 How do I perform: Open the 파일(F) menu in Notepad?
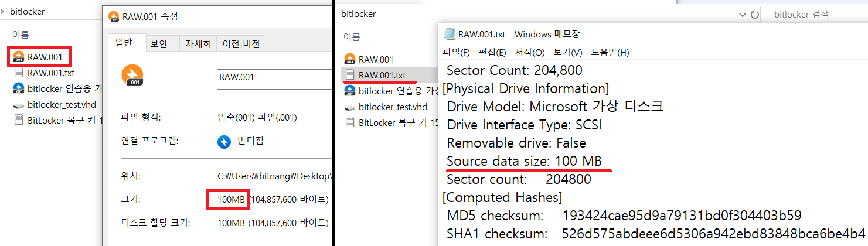(x=456, y=52)
